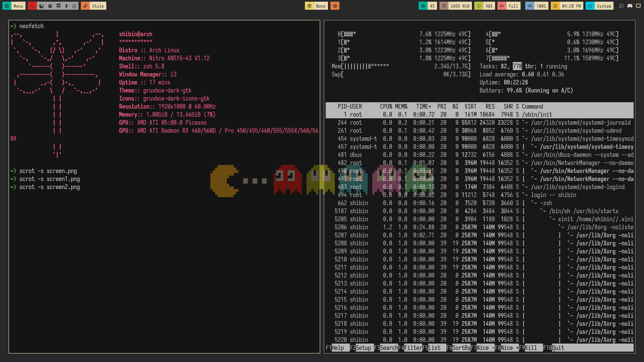
Task: Click F5 List in htop footer
Action: (x=434, y=348)
